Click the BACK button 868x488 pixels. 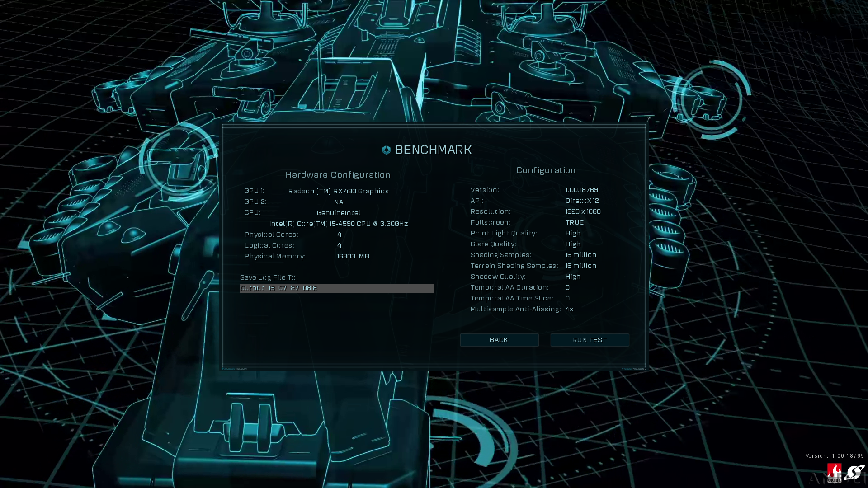coord(499,340)
